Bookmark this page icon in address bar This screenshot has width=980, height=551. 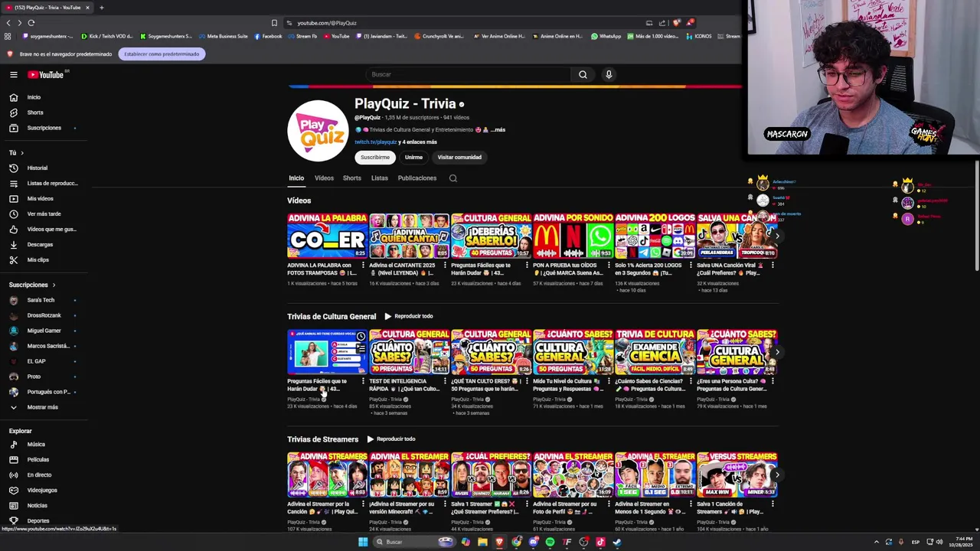(x=274, y=23)
